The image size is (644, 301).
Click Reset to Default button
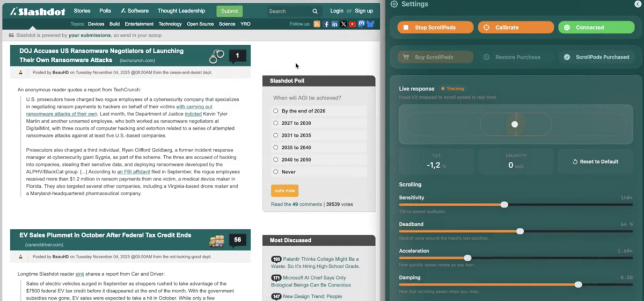click(596, 161)
